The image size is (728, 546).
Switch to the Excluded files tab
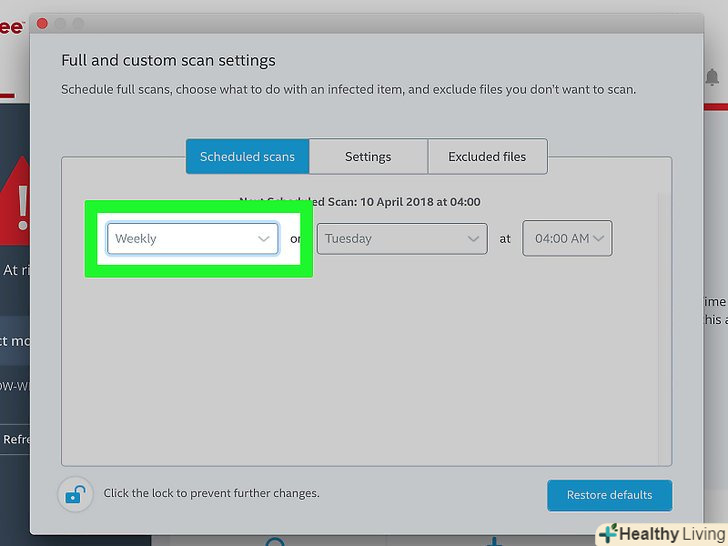(x=487, y=156)
